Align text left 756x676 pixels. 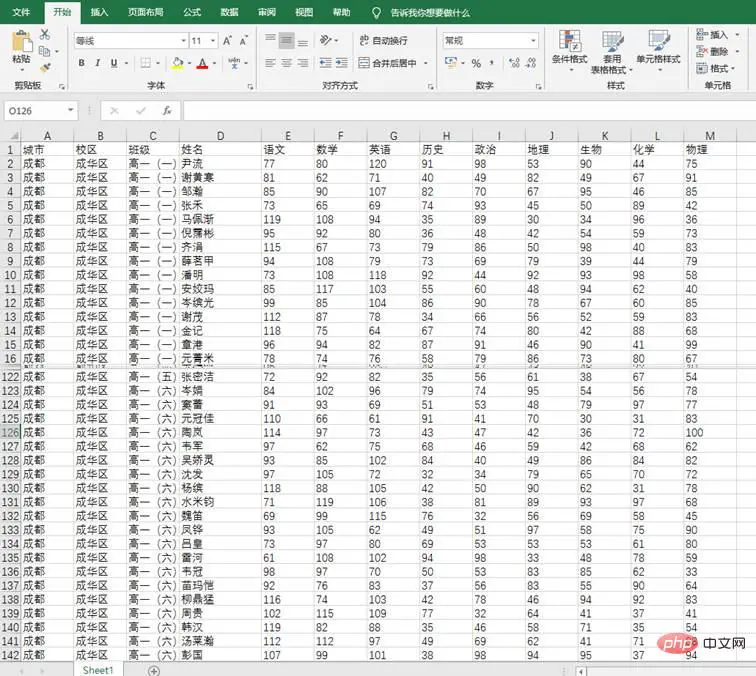coord(270,63)
